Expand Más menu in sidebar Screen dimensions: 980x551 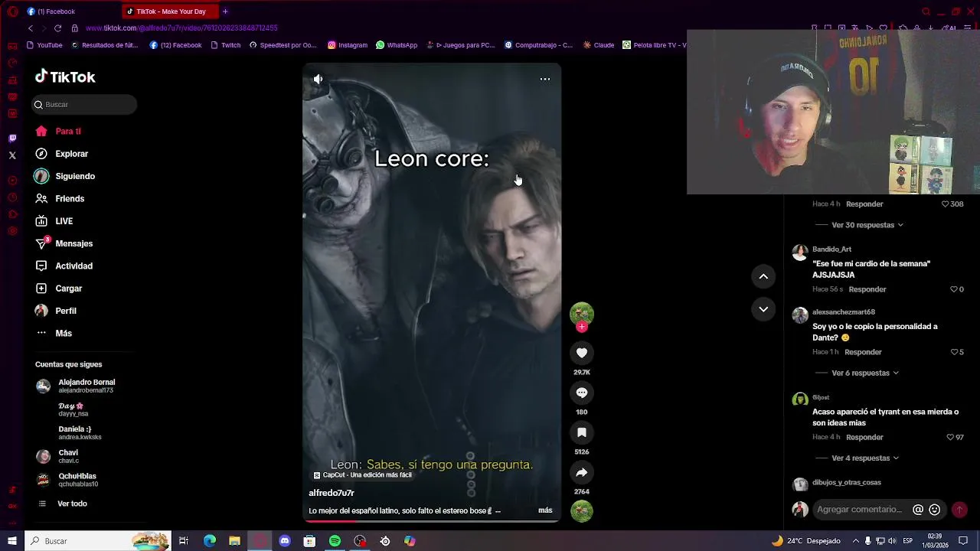click(54, 333)
